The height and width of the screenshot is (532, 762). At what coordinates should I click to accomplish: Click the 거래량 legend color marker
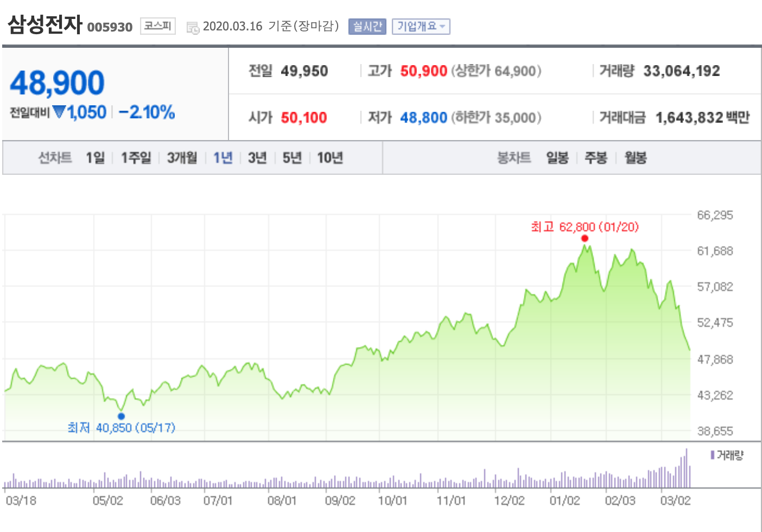tap(713, 455)
